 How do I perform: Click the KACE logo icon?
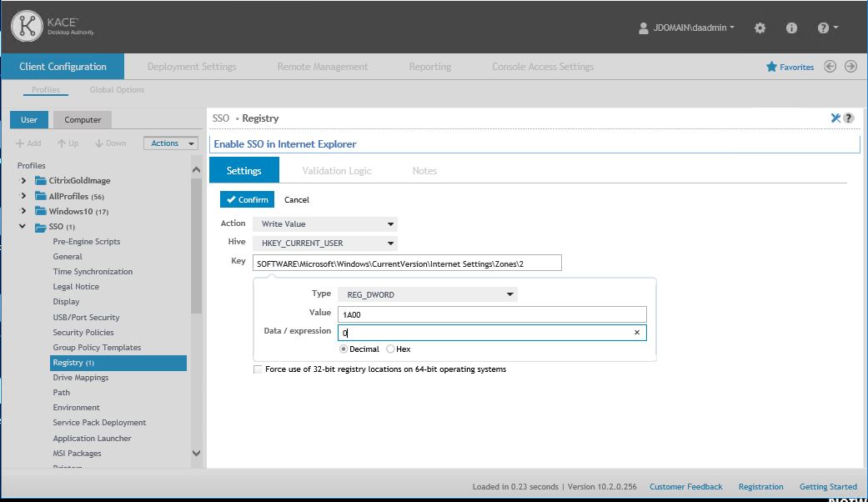(x=27, y=26)
